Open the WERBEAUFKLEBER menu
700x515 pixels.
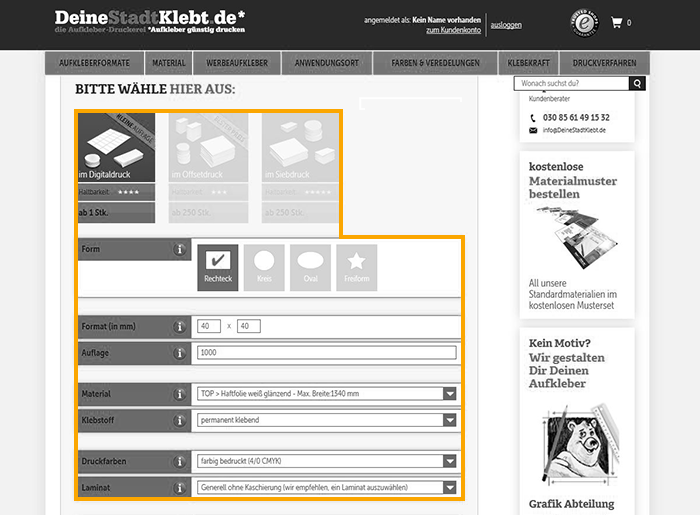237,63
